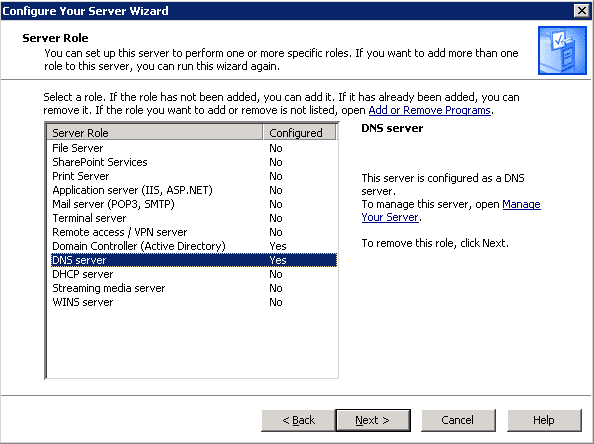This screenshot has height=444, width=594.
Task: Select the File Server role
Action: click(193, 148)
